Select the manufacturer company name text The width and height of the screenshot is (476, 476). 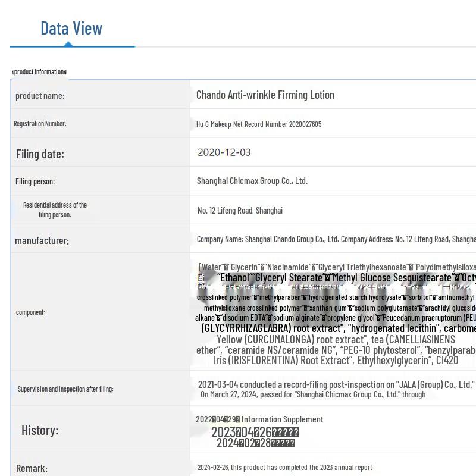336,239
